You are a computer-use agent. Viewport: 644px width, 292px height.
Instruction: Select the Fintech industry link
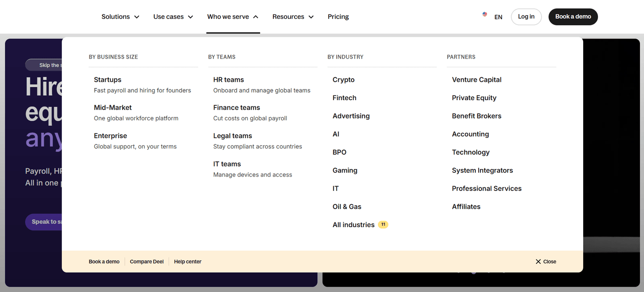click(344, 97)
